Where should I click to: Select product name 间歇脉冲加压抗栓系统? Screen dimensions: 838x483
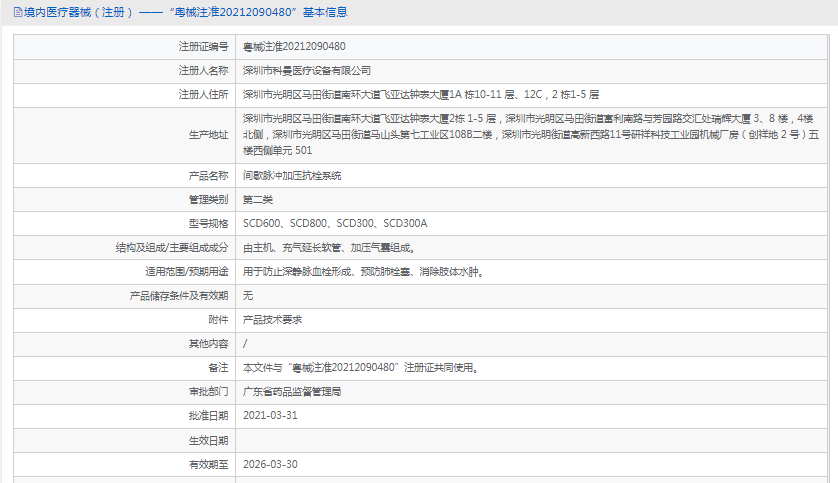292,176
